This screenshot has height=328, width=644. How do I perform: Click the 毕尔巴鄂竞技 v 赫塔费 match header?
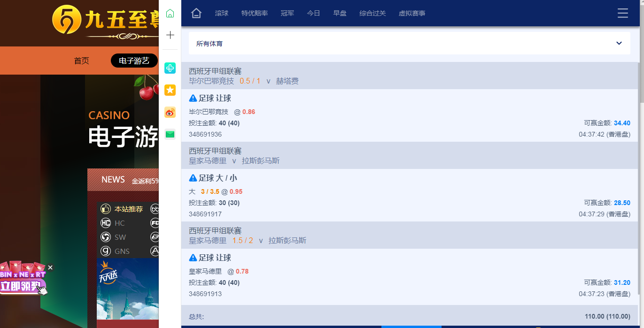[409, 76]
